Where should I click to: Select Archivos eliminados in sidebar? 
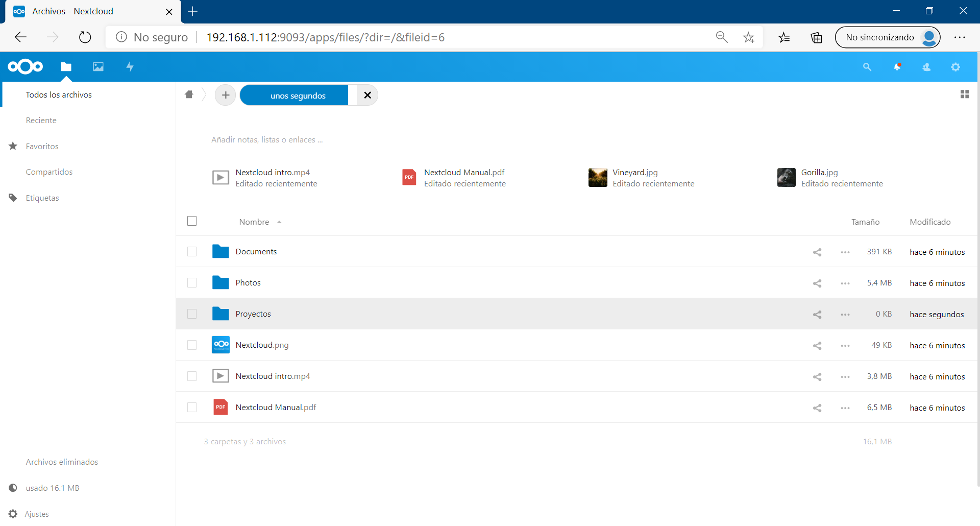click(x=62, y=462)
